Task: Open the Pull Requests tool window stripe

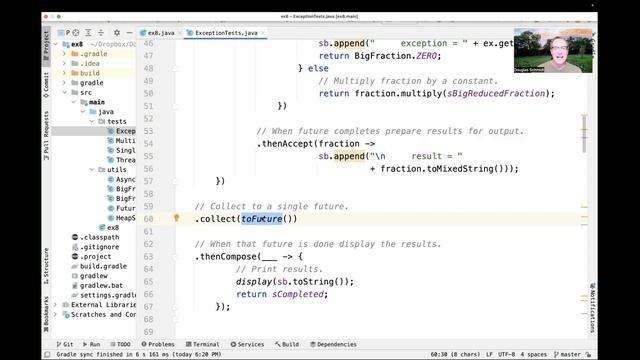Action: (x=46, y=136)
